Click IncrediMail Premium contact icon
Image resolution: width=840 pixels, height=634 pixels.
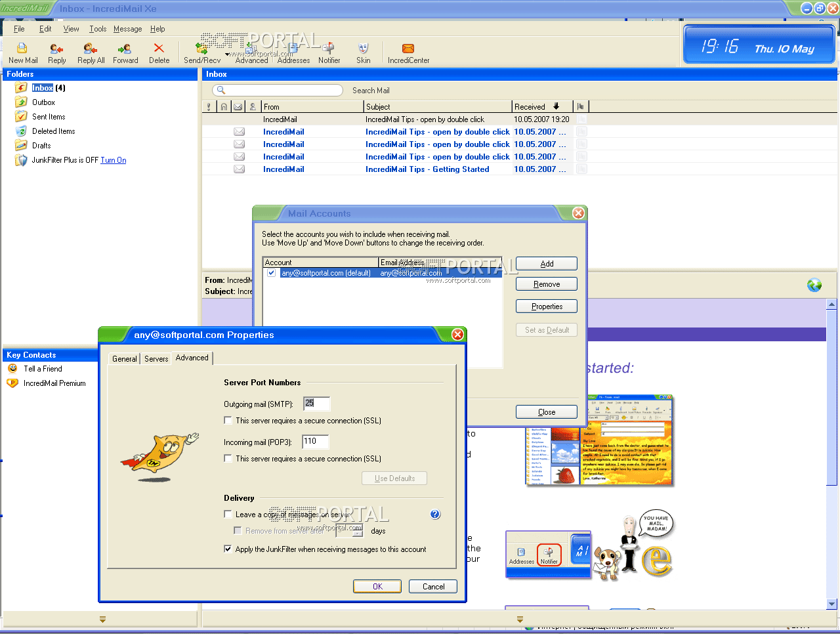click(x=12, y=383)
